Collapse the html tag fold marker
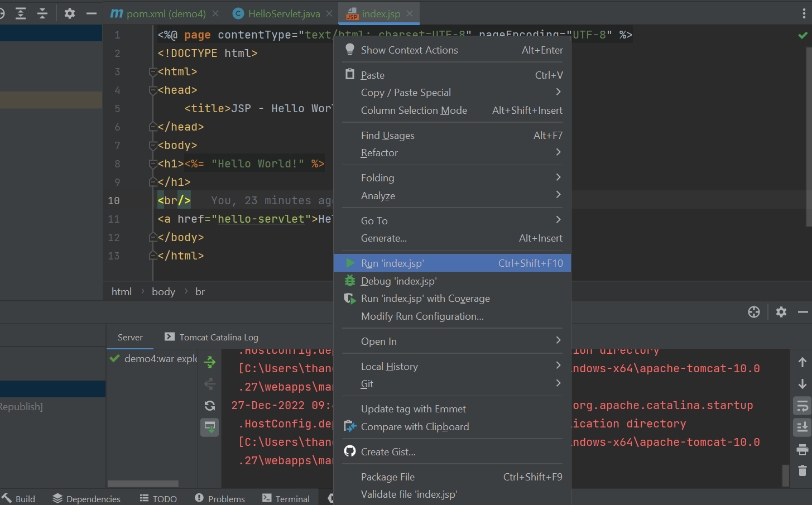 click(x=153, y=72)
